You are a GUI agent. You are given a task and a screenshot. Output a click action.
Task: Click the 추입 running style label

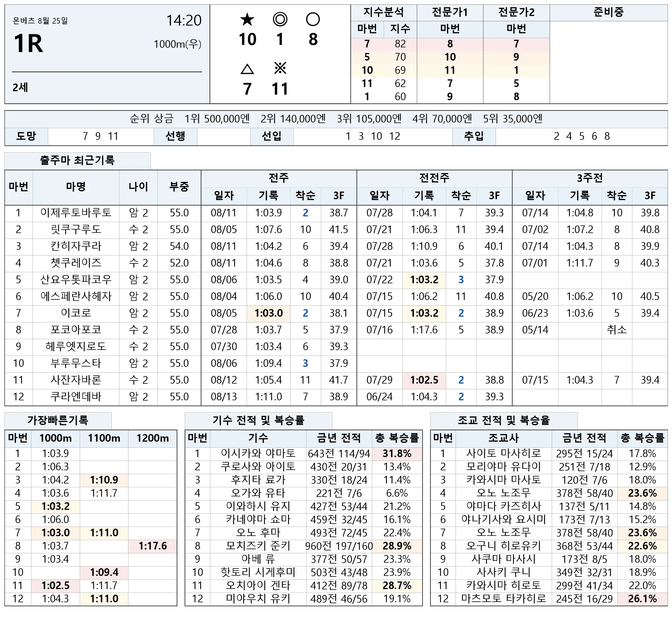(473, 136)
